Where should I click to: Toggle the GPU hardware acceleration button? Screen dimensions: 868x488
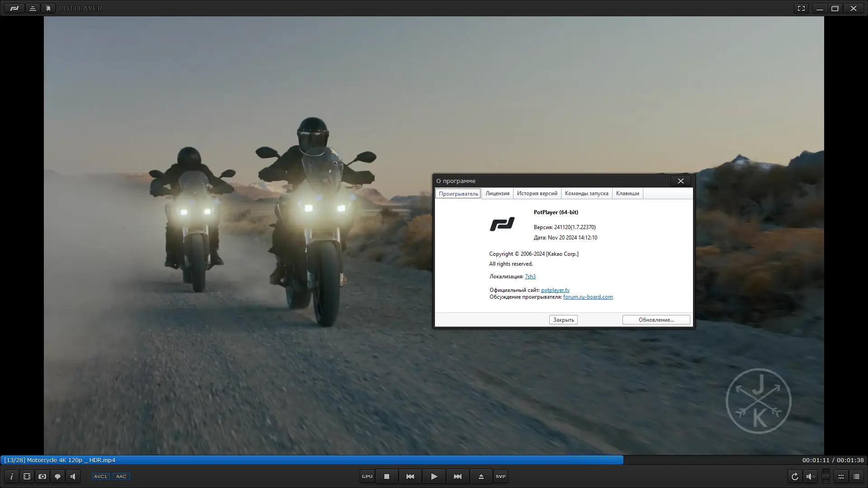(367, 476)
